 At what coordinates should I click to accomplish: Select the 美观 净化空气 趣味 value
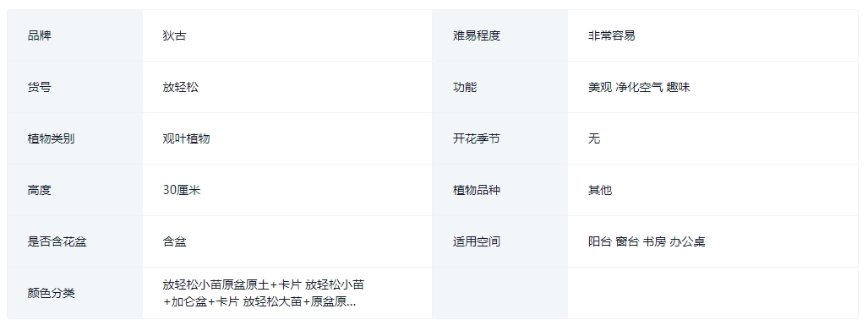coord(639,87)
